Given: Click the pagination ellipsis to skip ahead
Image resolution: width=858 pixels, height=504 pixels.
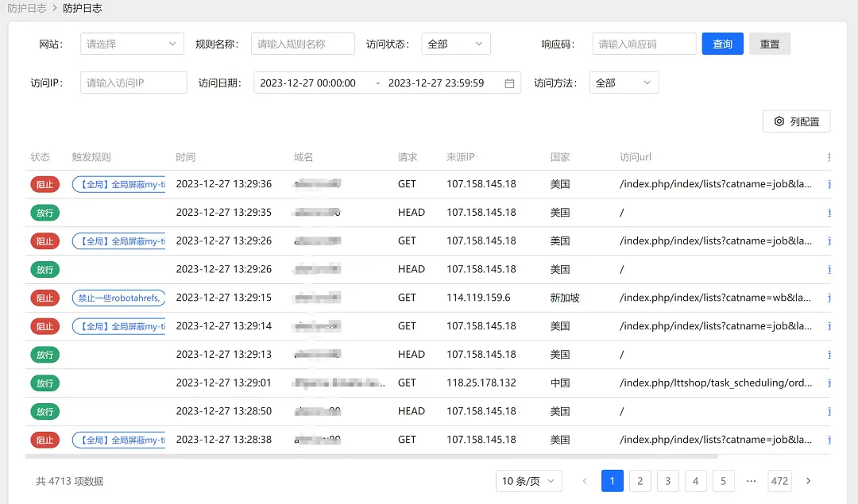Looking at the screenshot, I should pyautogui.click(x=751, y=481).
